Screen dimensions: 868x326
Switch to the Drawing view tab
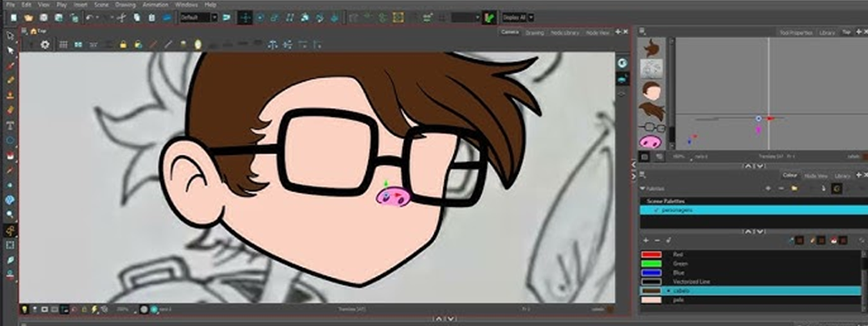(534, 32)
